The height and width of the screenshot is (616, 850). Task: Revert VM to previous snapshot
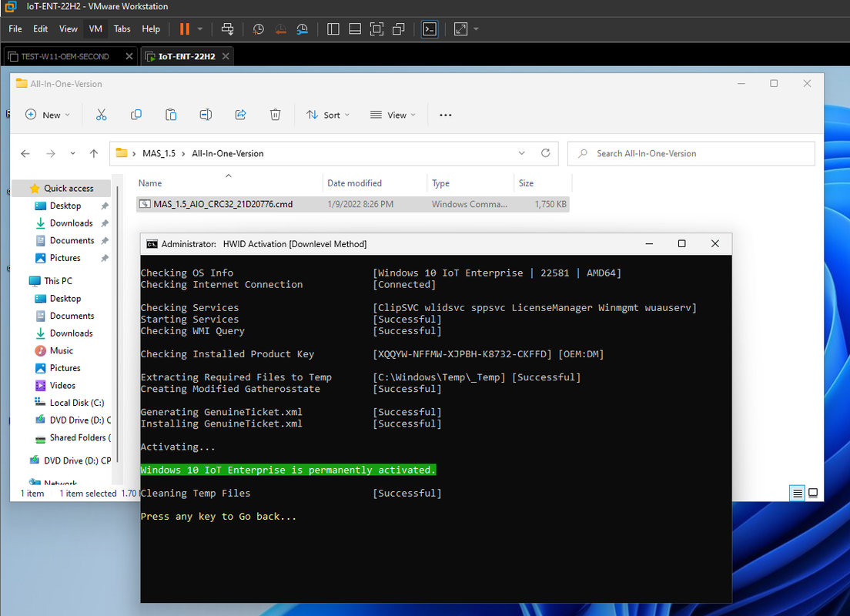click(x=280, y=29)
